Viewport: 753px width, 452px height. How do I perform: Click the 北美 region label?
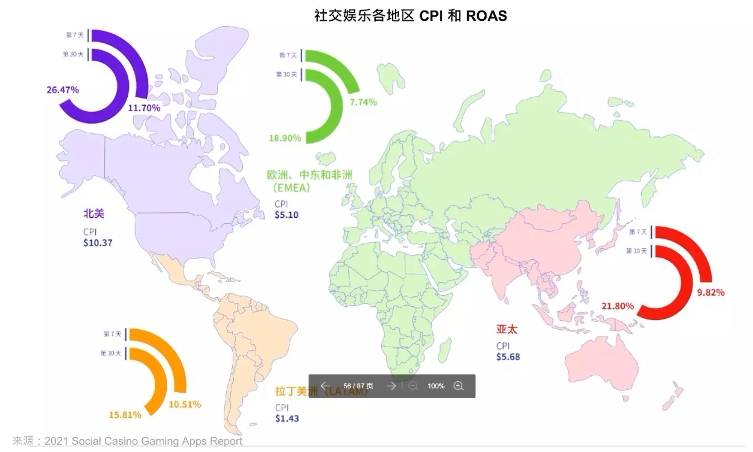tap(94, 213)
